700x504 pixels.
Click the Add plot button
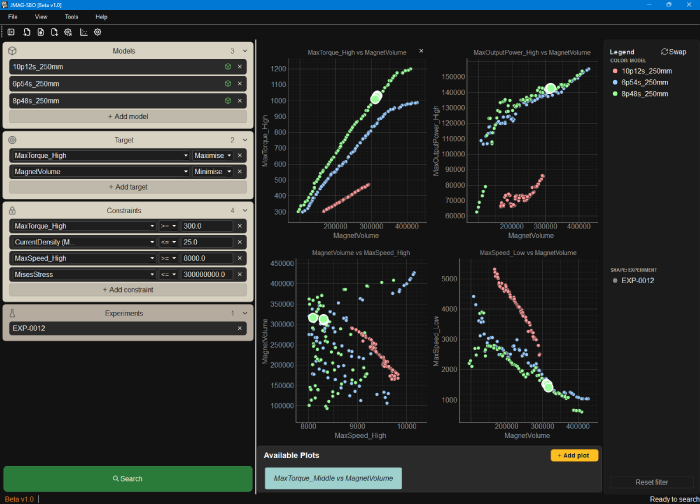574,455
